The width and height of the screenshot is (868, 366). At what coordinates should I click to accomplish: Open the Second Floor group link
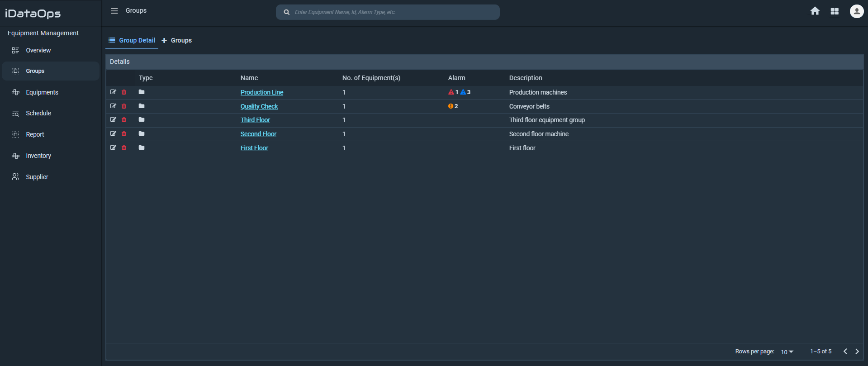point(258,134)
